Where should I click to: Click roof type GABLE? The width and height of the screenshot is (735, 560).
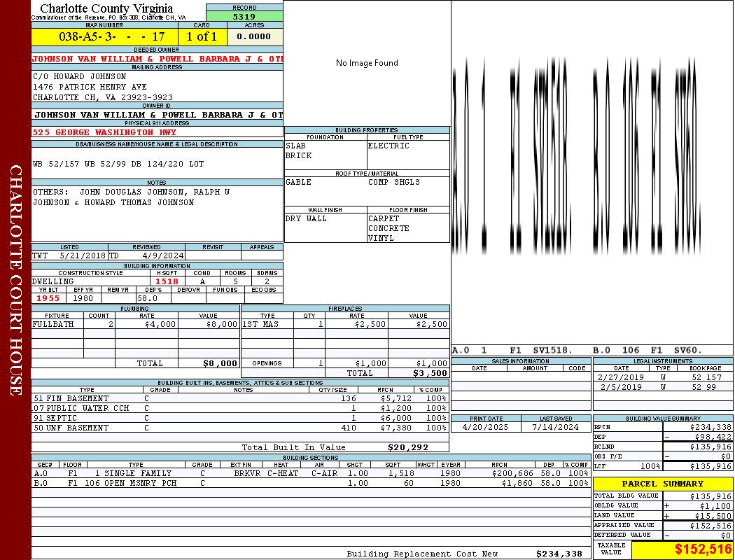(299, 182)
